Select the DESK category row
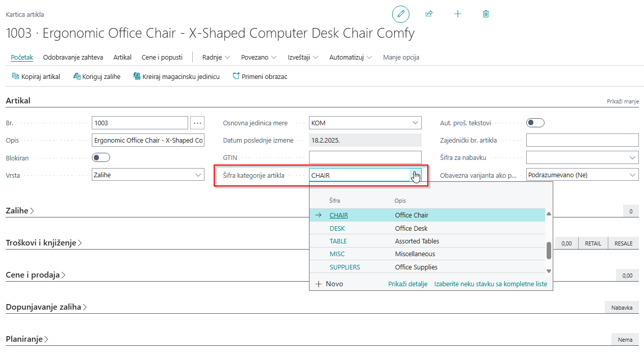 pos(337,229)
